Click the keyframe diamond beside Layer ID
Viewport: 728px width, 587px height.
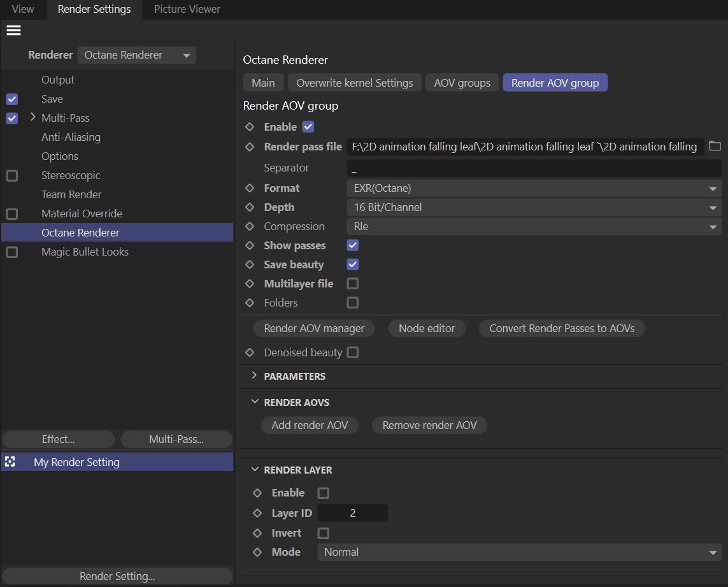(x=257, y=513)
